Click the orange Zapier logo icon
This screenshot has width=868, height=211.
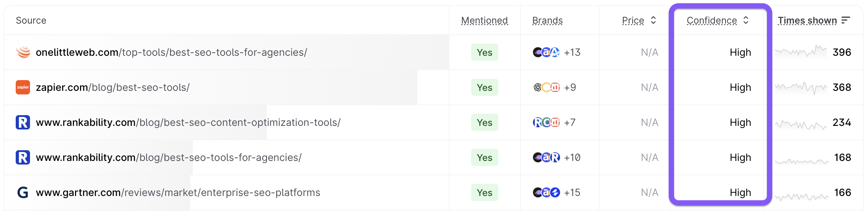point(23,87)
